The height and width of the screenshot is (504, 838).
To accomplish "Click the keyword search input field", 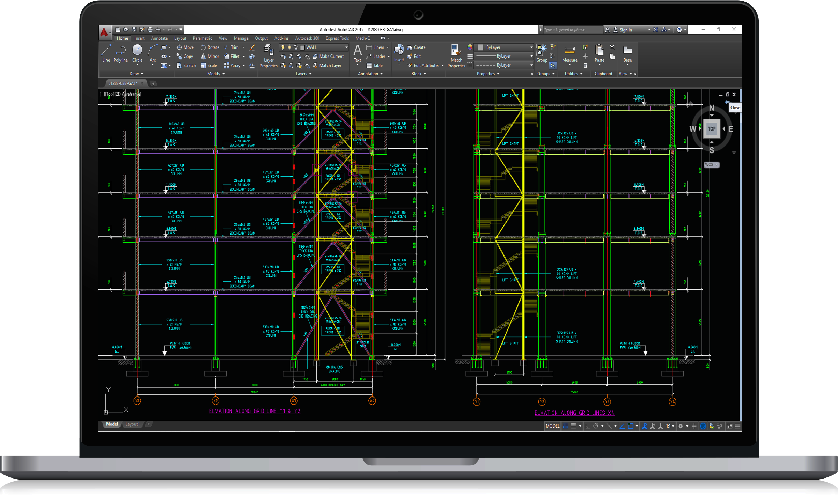I will [572, 30].
